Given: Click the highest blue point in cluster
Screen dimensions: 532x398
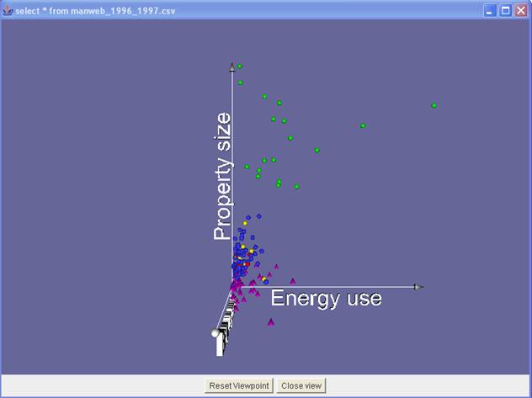Looking at the screenshot, I should point(259,216).
